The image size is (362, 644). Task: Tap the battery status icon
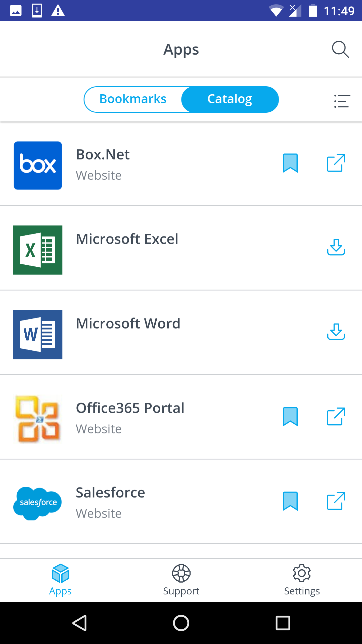tap(313, 11)
